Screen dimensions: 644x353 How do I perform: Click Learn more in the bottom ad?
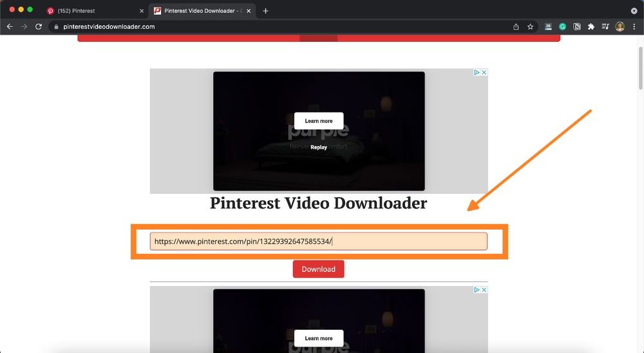tap(319, 338)
